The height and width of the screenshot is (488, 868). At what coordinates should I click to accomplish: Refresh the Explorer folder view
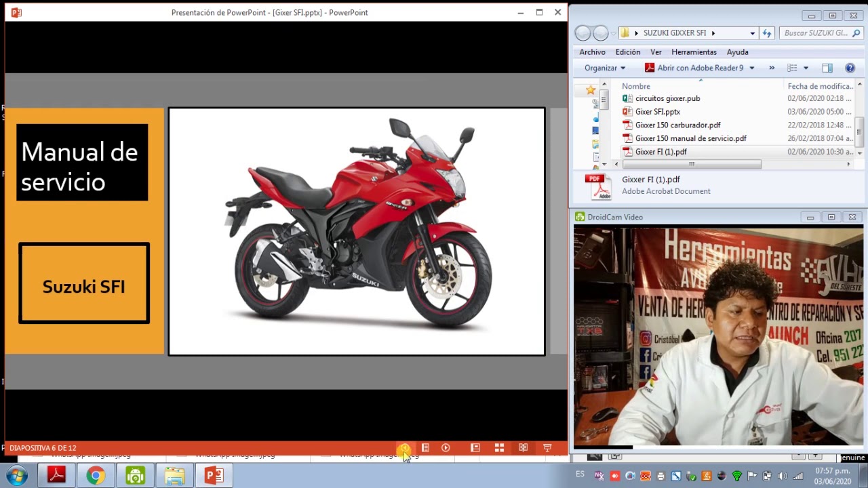(x=767, y=33)
